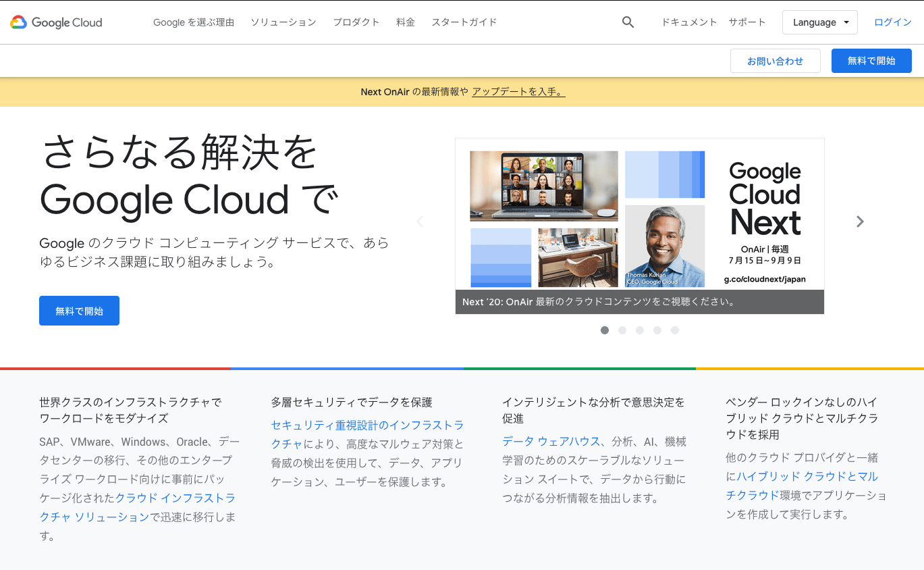Click heading 多層セキュリティでデータを保護
The width and height of the screenshot is (924, 570).
pyautogui.click(x=352, y=403)
